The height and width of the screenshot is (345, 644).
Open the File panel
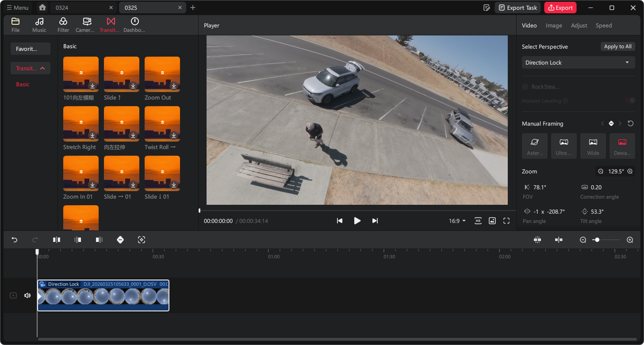point(15,25)
